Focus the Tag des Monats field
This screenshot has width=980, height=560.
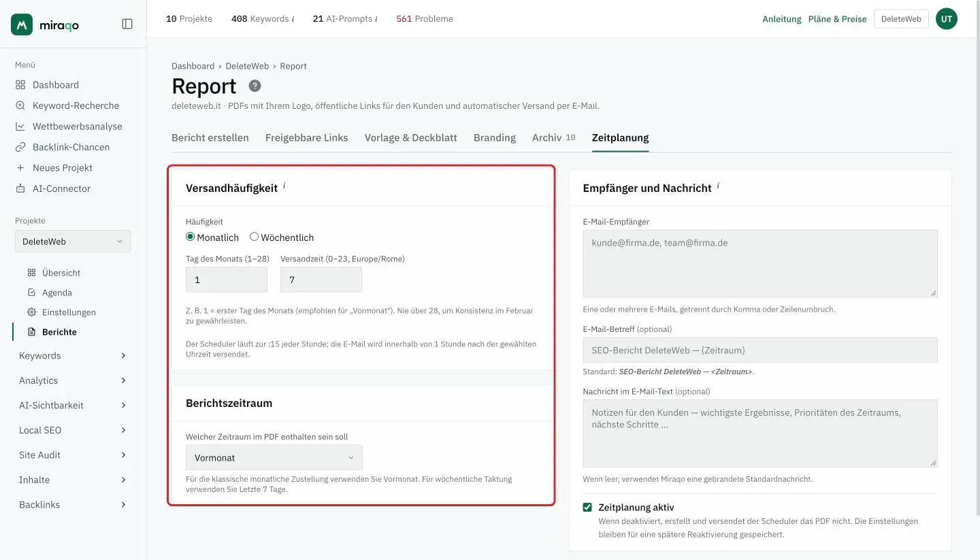pyautogui.click(x=227, y=280)
